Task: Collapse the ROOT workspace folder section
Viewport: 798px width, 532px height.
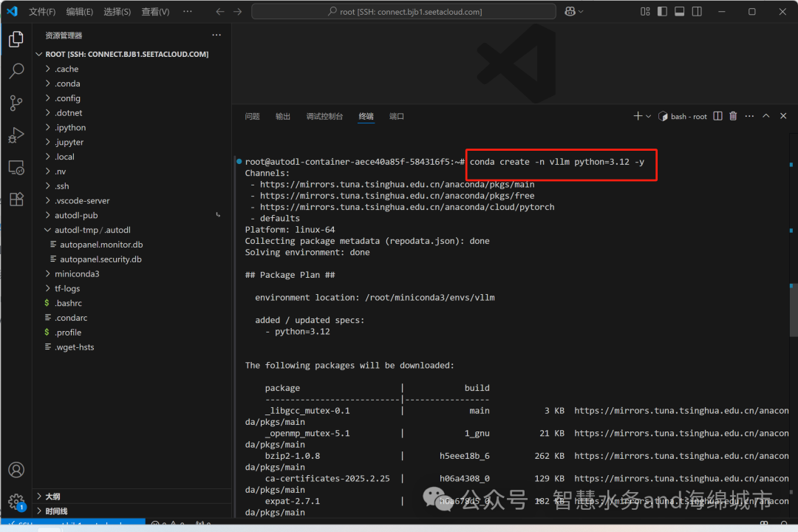Action: (127, 54)
